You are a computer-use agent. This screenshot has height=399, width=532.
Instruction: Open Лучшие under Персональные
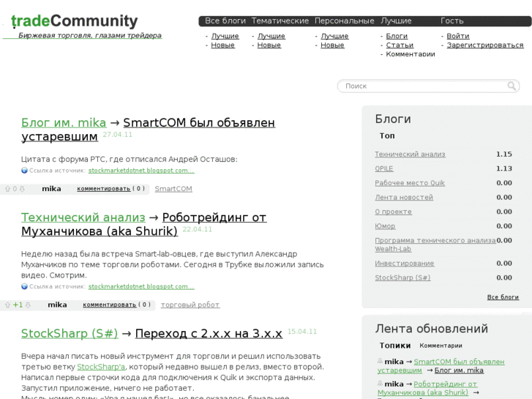[334, 36]
